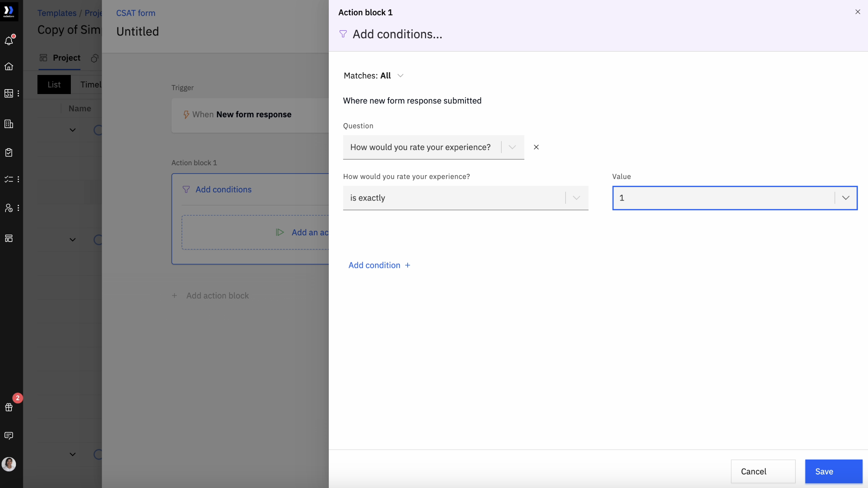Cancel the condition changes

(x=763, y=471)
